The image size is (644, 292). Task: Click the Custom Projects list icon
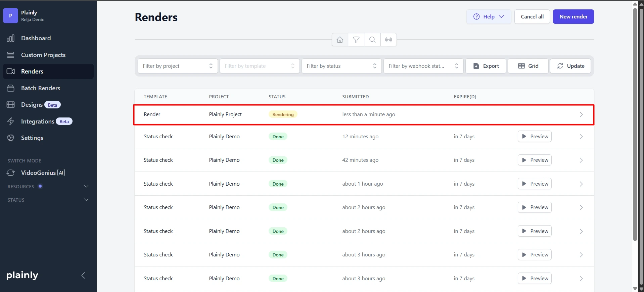pos(11,55)
